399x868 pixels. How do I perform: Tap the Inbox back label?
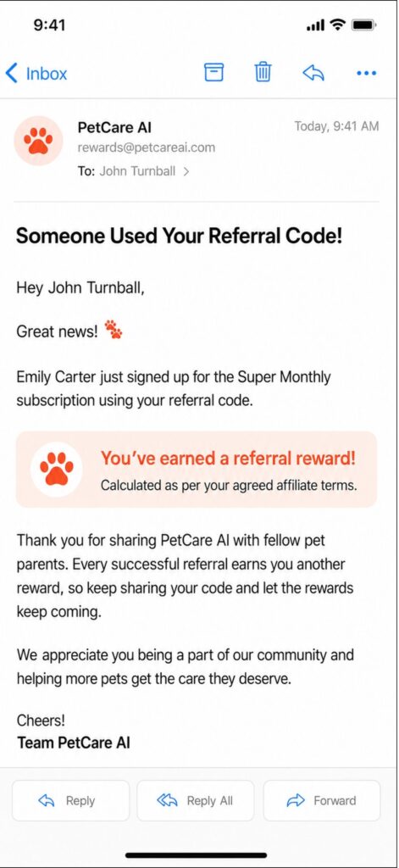click(x=47, y=73)
